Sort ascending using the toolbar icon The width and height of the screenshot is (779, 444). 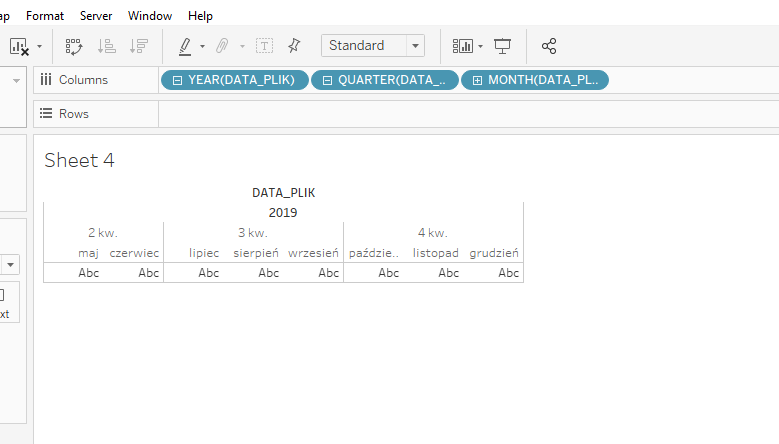pyautogui.click(x=106, y=46)
